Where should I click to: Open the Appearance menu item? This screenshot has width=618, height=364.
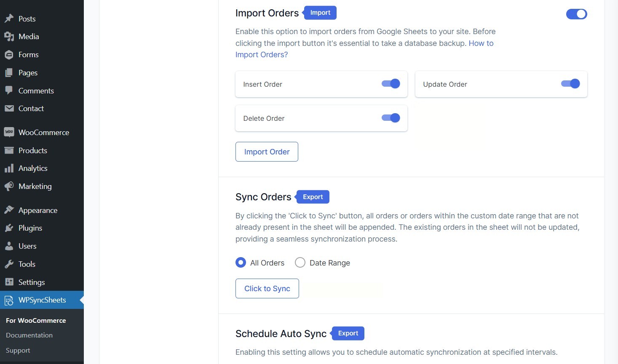42,210
